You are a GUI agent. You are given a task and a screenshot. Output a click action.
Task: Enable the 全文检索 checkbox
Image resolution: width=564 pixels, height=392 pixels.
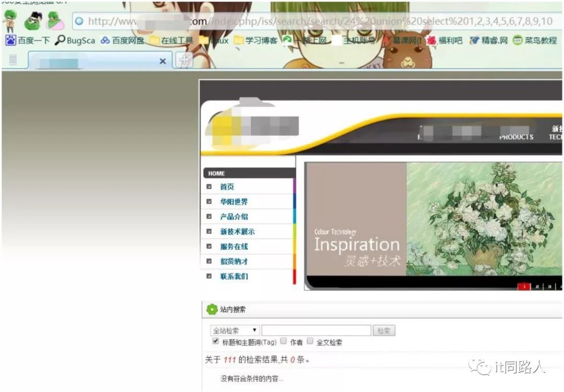point(310,341)
